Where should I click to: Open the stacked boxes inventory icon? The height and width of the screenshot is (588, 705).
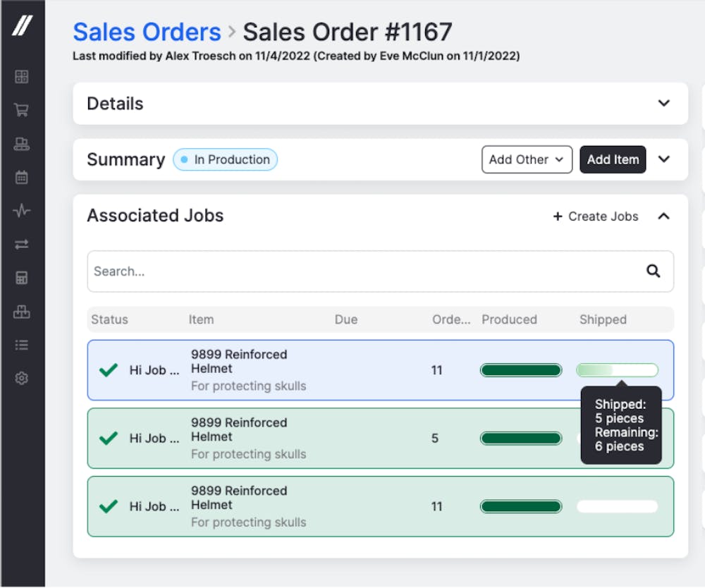click(x=22, y=312)
